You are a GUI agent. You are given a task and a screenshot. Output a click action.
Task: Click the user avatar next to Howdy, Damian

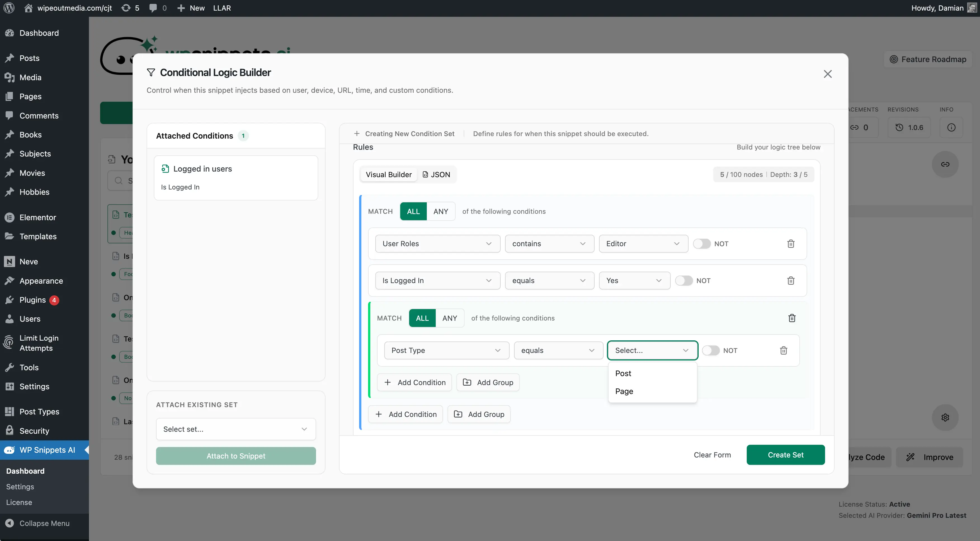971,8
